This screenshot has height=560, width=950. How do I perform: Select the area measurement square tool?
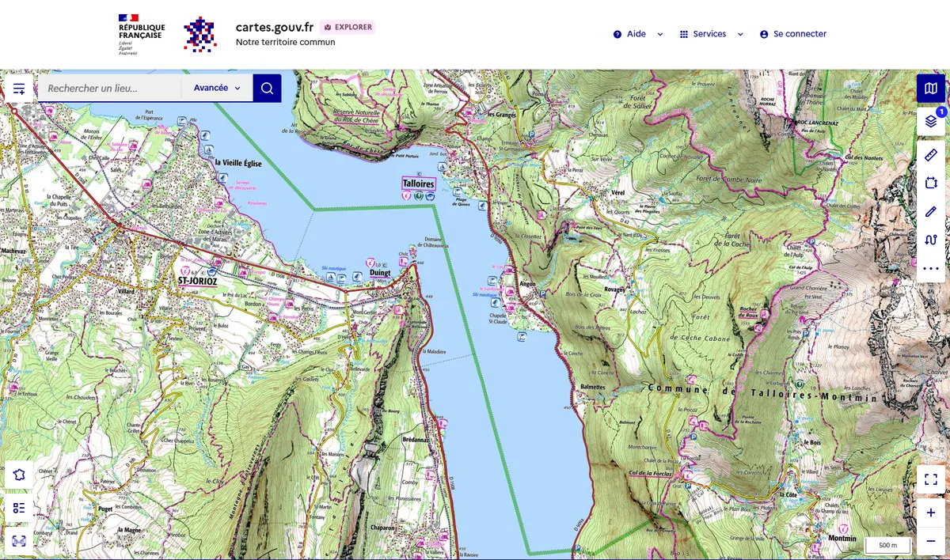point(931,183)
